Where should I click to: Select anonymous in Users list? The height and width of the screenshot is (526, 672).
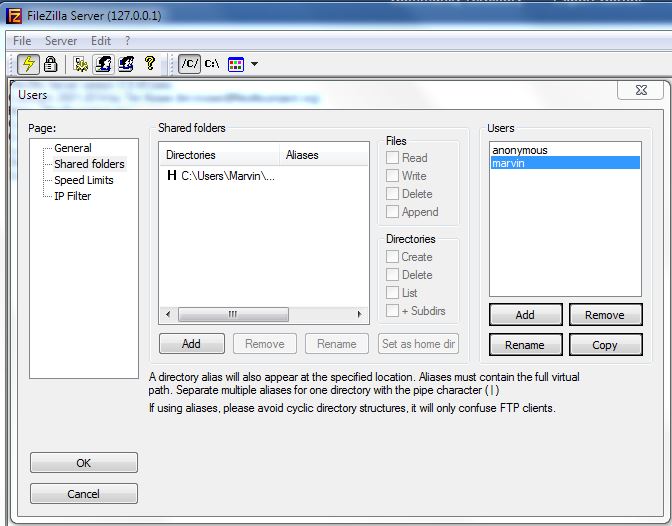pos(565,150)
